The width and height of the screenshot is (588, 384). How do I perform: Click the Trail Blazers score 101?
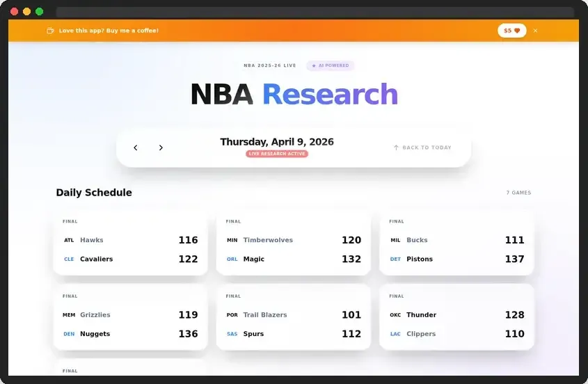351,315
